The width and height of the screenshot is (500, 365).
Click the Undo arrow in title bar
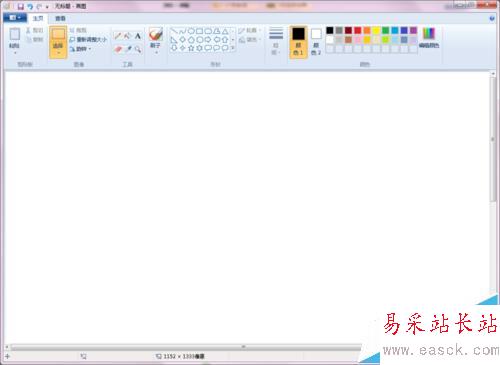coord(30,6)
